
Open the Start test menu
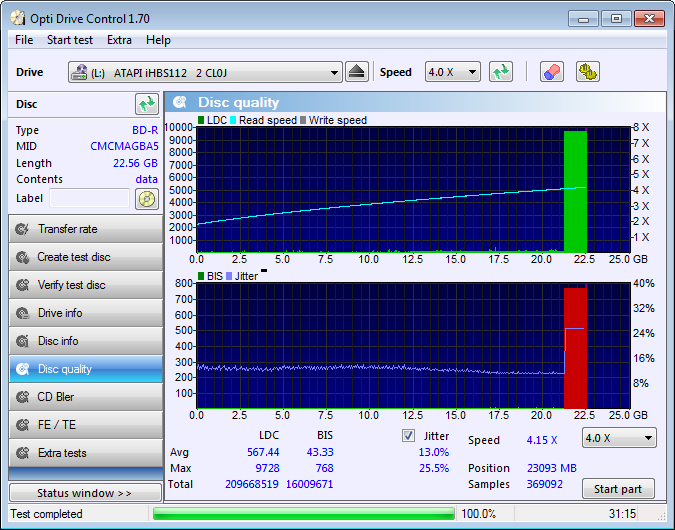70,40
